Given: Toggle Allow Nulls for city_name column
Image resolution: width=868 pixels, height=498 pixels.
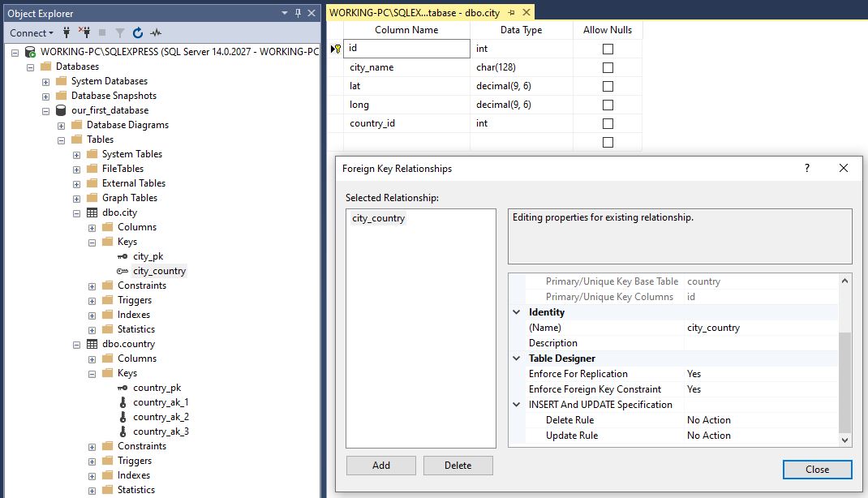Looking at the screenshot, I should (608, 67).
